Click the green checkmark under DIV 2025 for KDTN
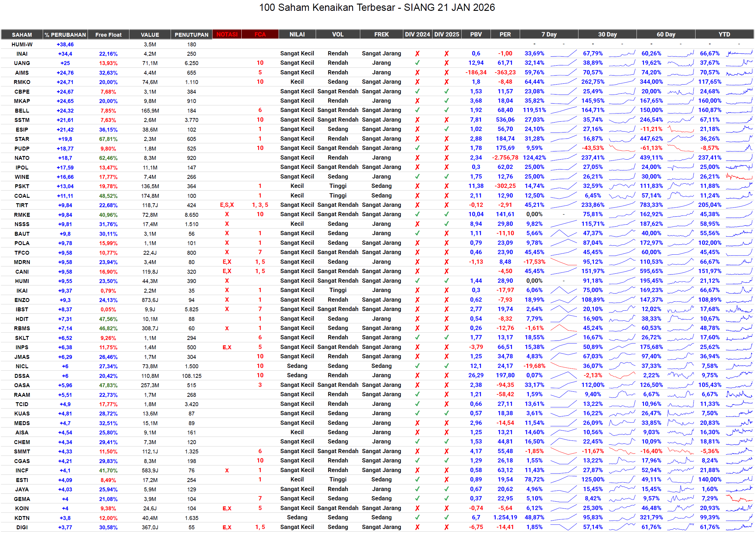The image size is (756, 535). [447, 518]
